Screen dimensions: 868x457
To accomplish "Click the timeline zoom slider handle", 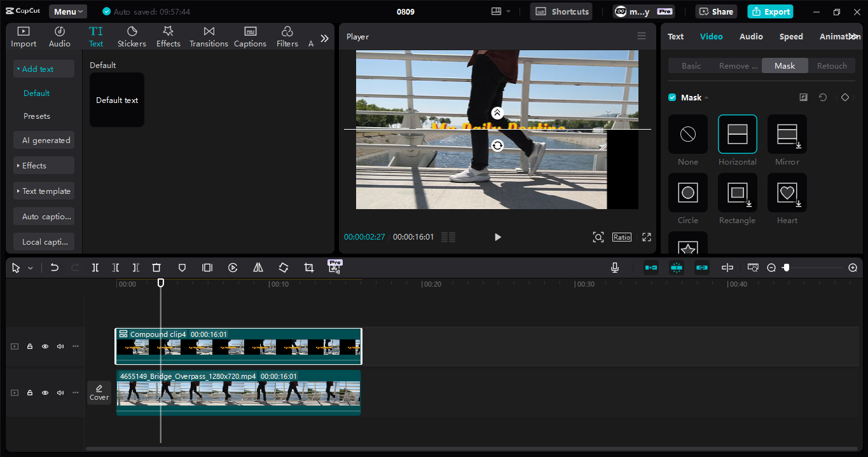I will (786, 268).
